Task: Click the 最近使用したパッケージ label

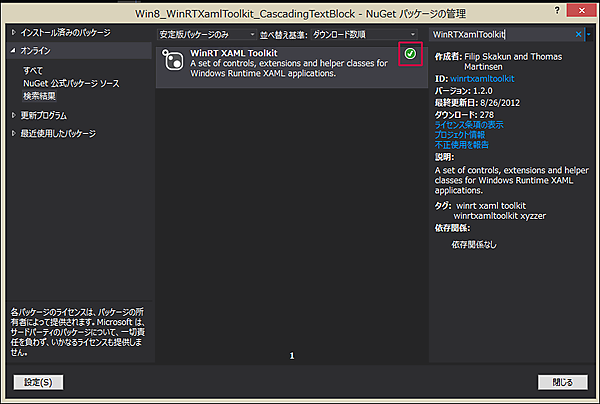Action: pos(58,133)
